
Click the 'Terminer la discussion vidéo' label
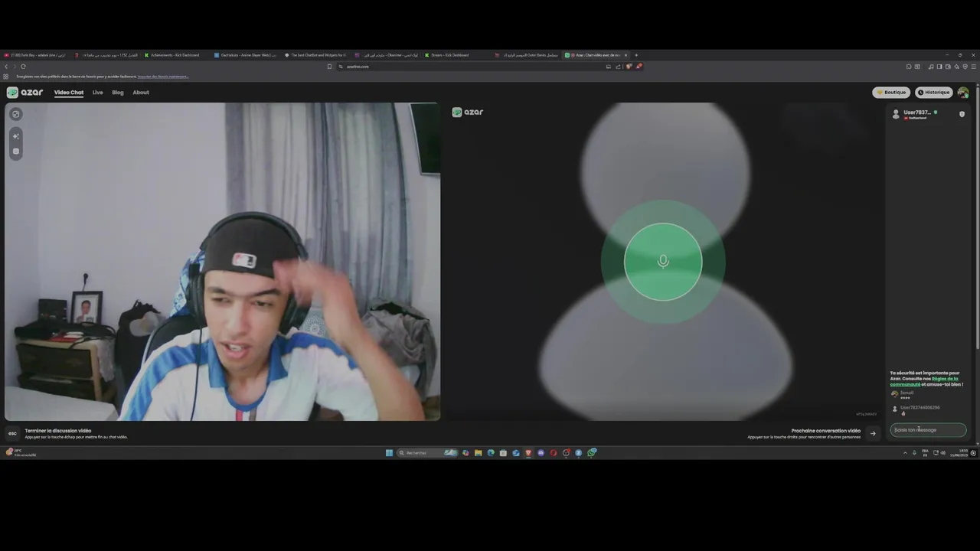(58, 431)
